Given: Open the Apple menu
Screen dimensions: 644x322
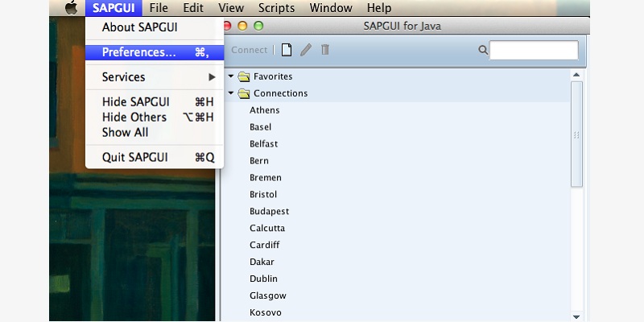Looking at the screenshot, I should 72,7.
